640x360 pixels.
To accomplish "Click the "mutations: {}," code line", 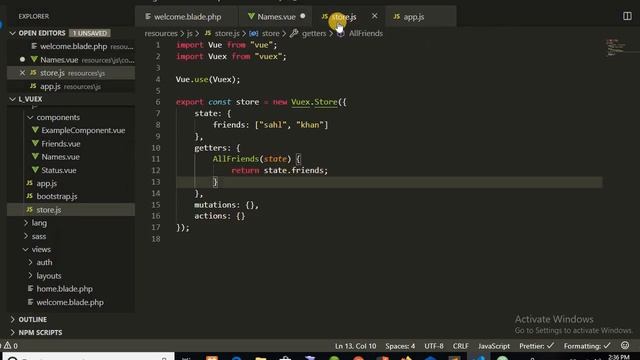I will click(226, 205).
